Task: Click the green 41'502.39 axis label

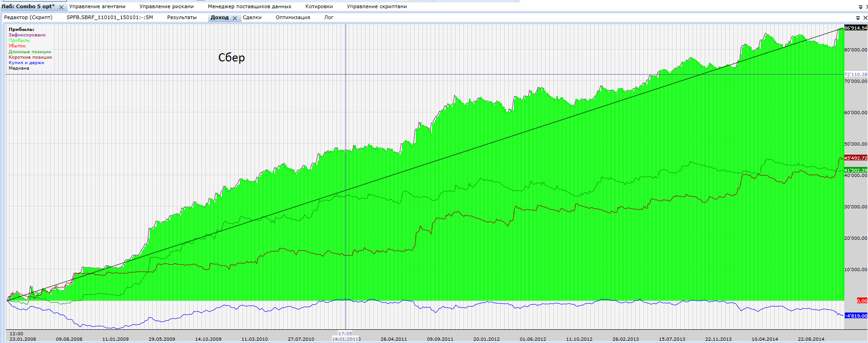Action: click(x=856, y=170)
